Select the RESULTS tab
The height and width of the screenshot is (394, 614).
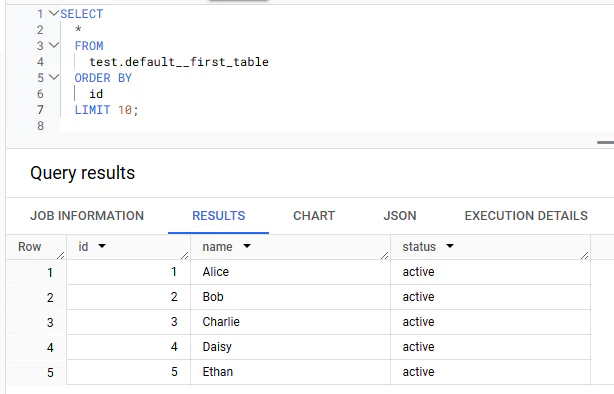pos(219,215)
